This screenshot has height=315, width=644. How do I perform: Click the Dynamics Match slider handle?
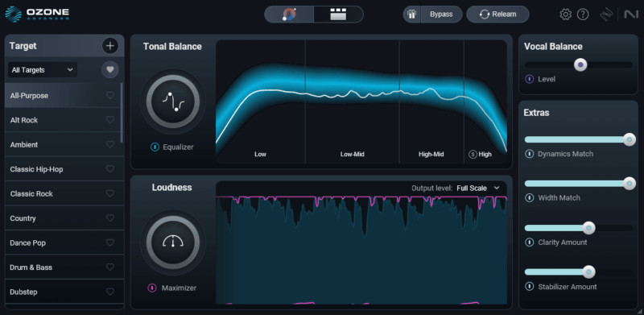[x=630, y=140]
